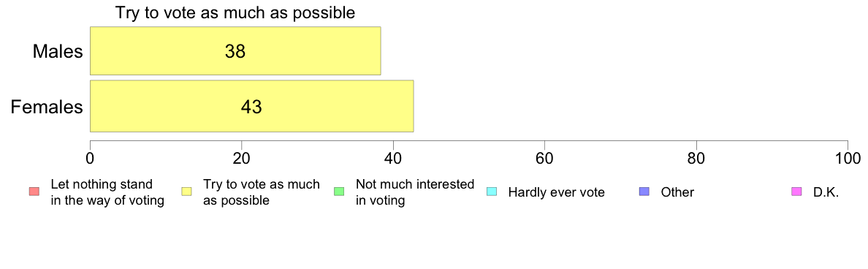Viewport: 868px width, 269px height.
Task: Click the 60 tick label on x-axis
Action: tap(545, 158)
